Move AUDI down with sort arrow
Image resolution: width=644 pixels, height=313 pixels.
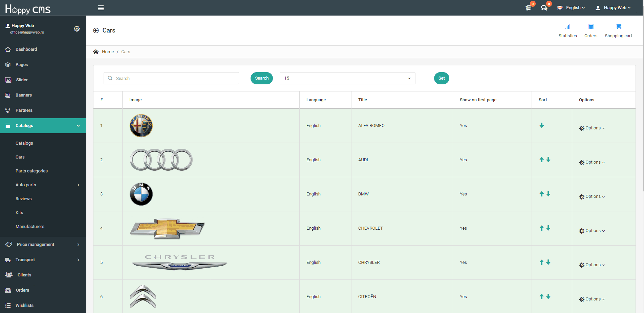(x=548, y=160)
